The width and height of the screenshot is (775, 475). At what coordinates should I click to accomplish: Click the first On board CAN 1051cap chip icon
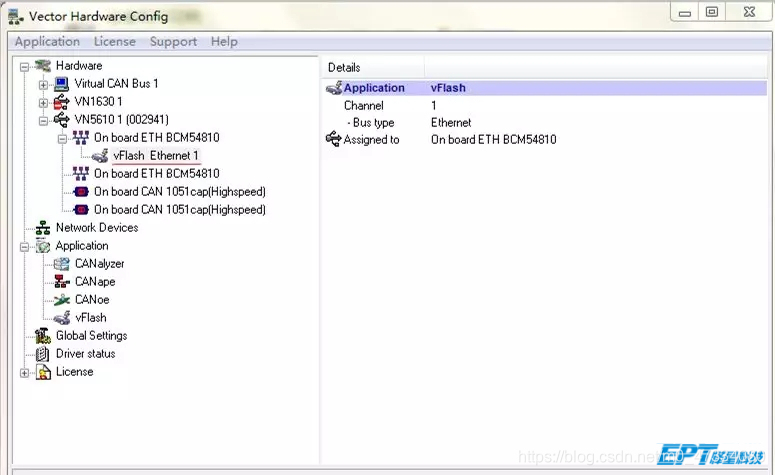(81, 192)
